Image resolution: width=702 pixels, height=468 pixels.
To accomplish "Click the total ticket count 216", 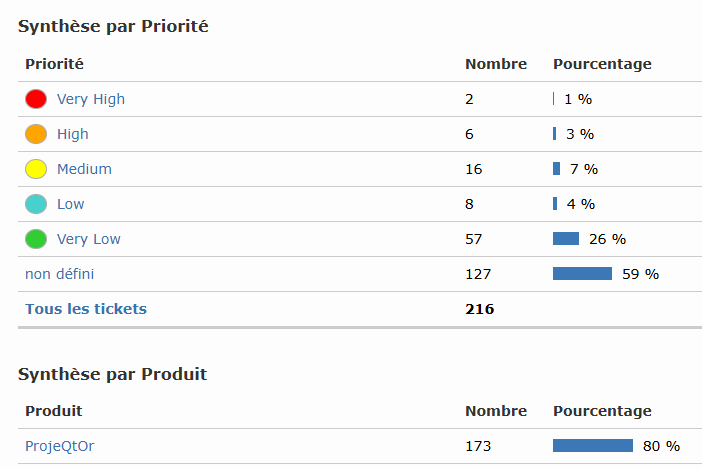I will 480,309.
